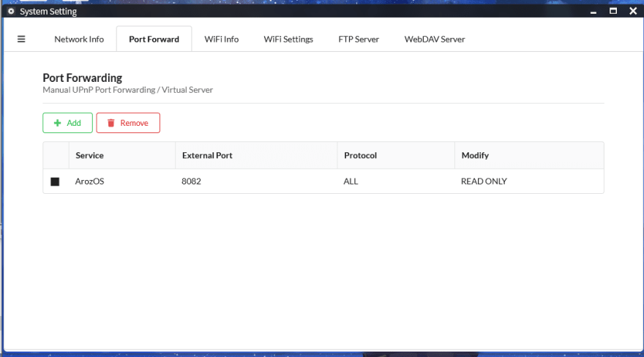Switch to the Network Info tab

(x=79, y=39)
